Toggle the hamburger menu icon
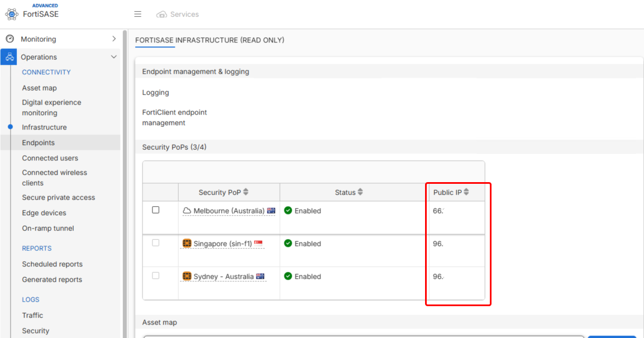Image resolution: width=644 pixels, height=338 pixels. (137, 15)
